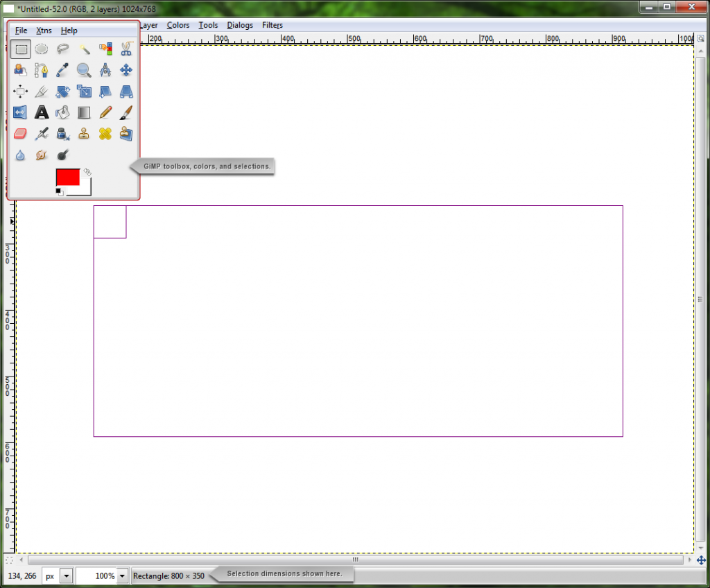Open the Colors menu
Screen dimensions: 710x588
click(178, 25)
